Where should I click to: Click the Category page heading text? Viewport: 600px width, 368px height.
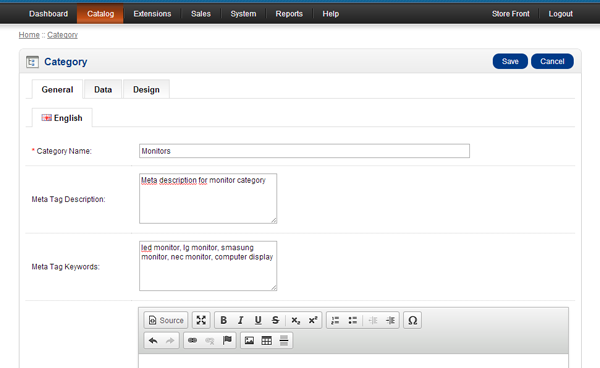[66, 62]
